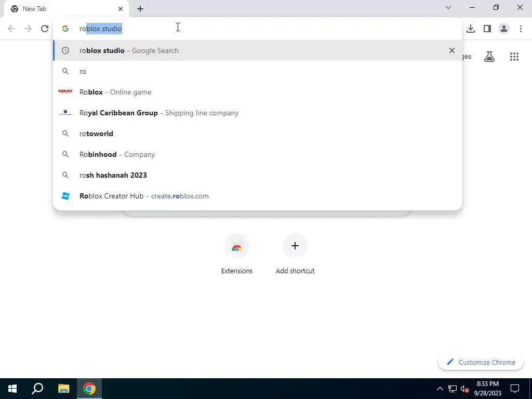The image size is (532, 399).
Task: Expand the tab search chevron
Action: point(448,7)
